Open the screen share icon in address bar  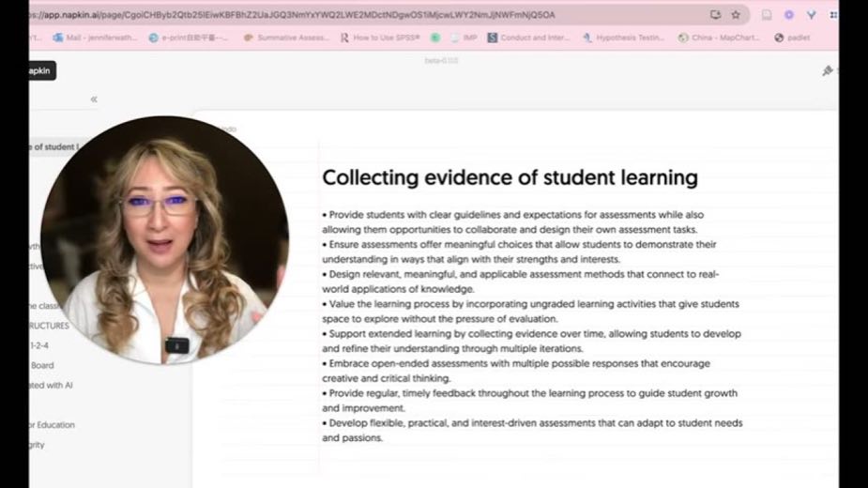(715, 15)
